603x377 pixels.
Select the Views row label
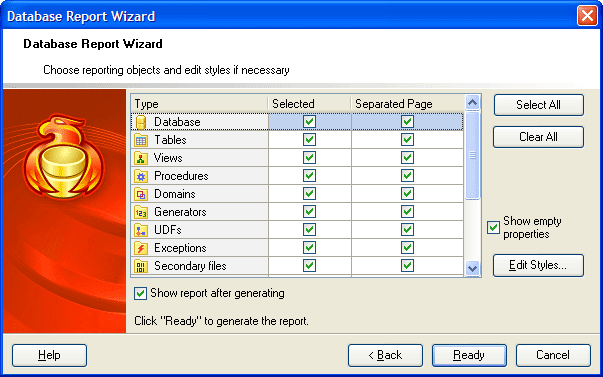coord(168,158)
